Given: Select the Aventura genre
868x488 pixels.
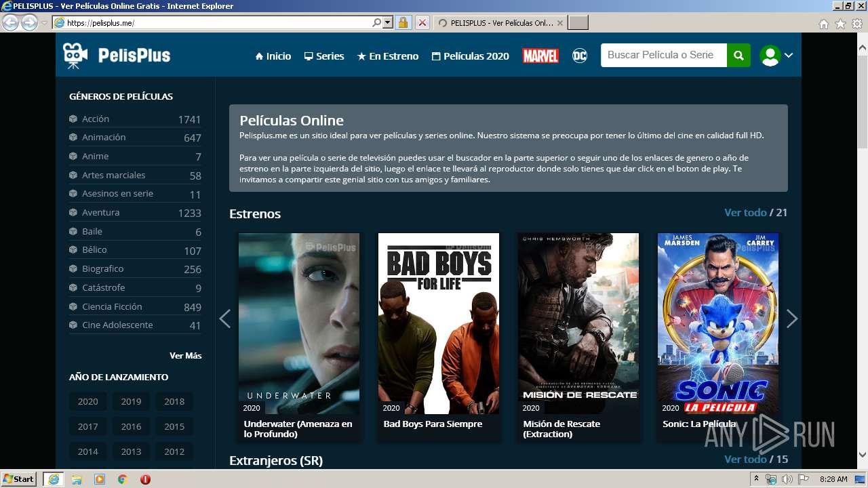Looking at the screenshot, I should (135, 212).
